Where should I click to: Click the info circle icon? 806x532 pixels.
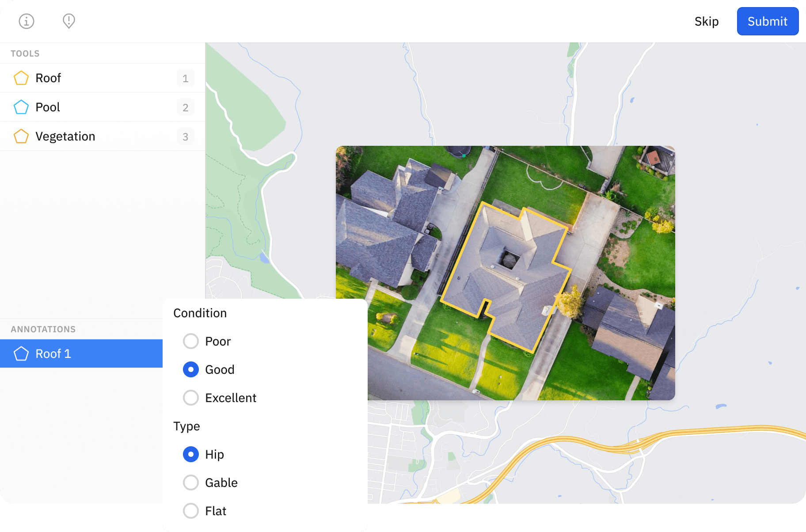point(27,21)
